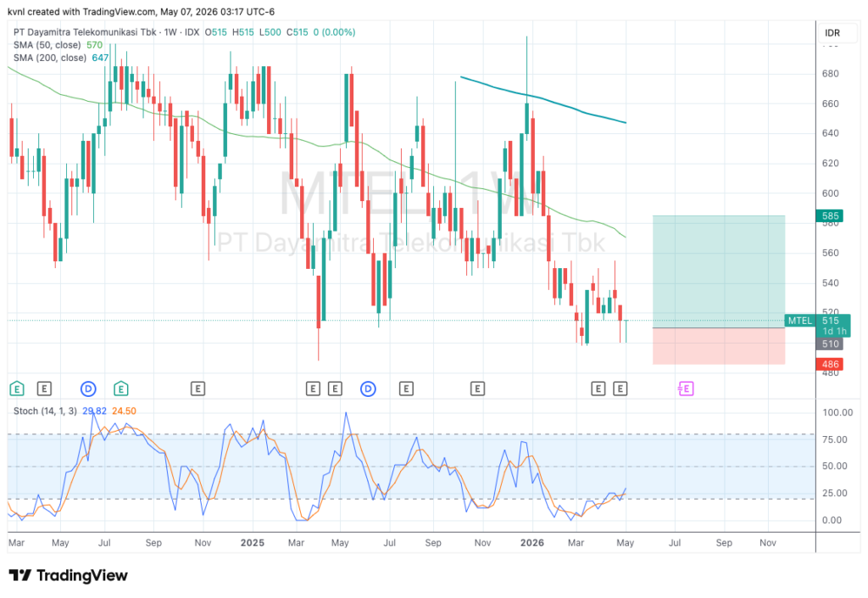Click the 0.00 level on stochastic axis

(832, 521)
